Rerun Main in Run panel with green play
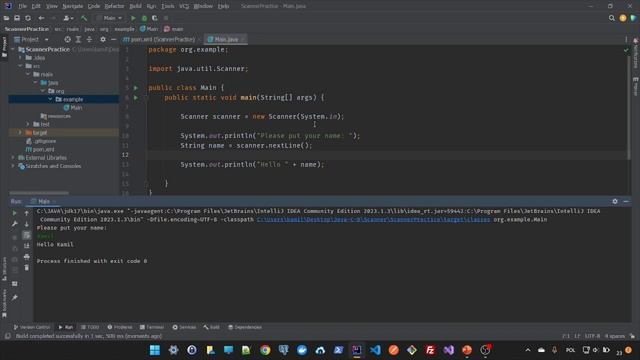The width and height of the screenshot is (640, 360). [15, 213]
